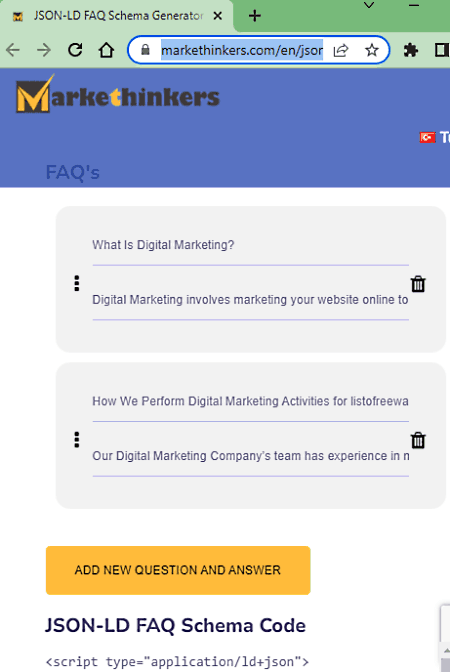Viewport: 450px width, 672px height.
Task: Open browser side panel icon
Action: (441, 50)
